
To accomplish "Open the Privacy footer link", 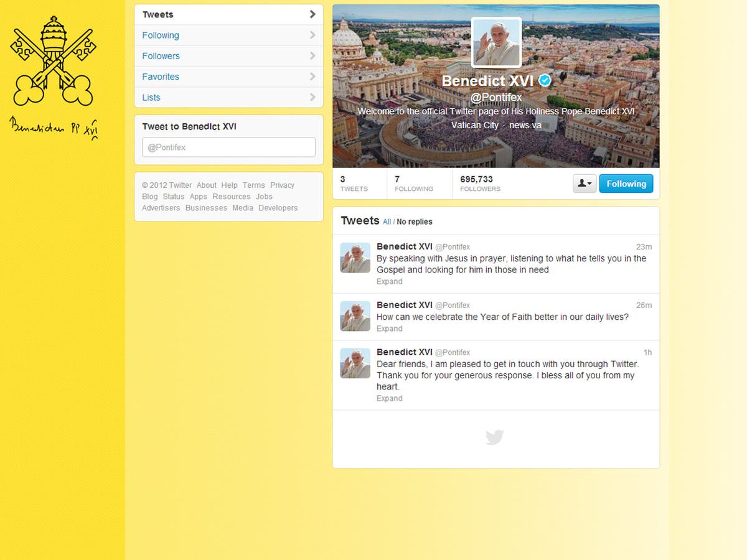I will 283,185.
